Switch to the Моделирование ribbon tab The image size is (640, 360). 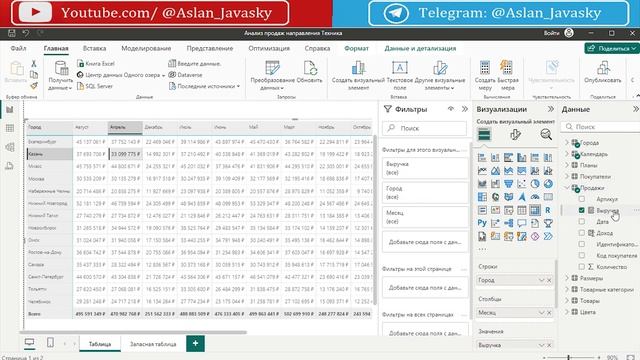(146, 48)
